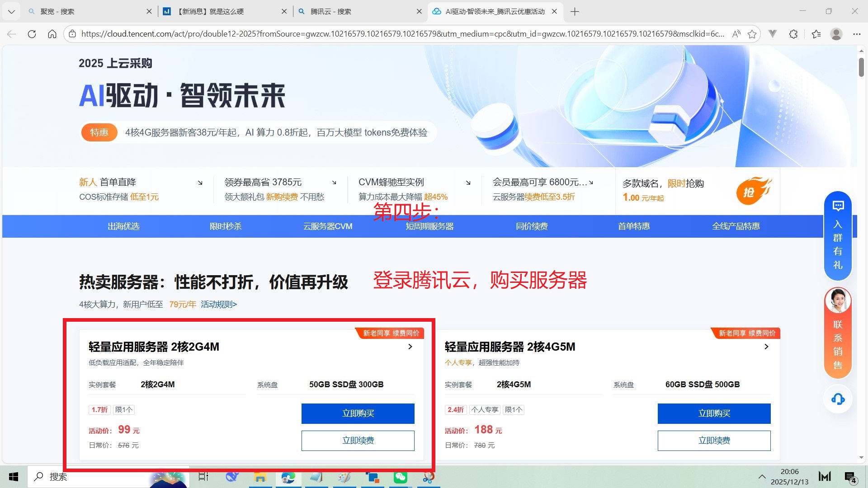The image size is (868, 488).
Task: Open the browser extensions puzzle icon
Action: [793, 34]
